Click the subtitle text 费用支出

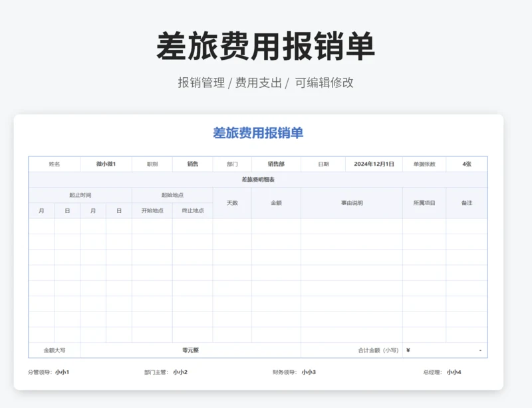pos(259,83)
